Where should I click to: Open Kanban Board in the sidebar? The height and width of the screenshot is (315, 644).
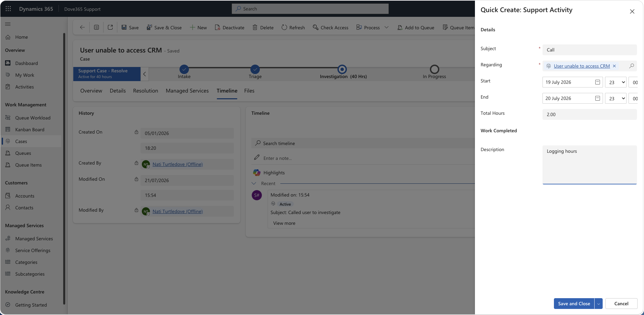coord(32,130)
